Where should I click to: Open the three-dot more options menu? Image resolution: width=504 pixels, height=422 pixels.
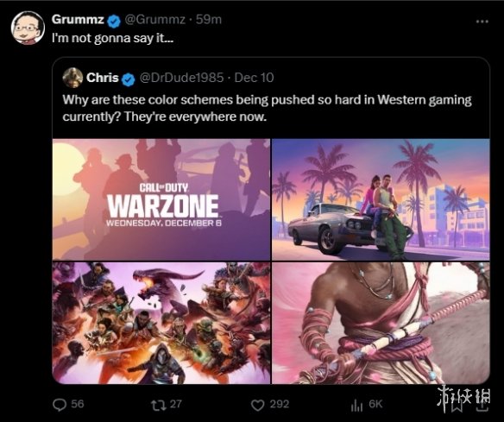(482, 22)
